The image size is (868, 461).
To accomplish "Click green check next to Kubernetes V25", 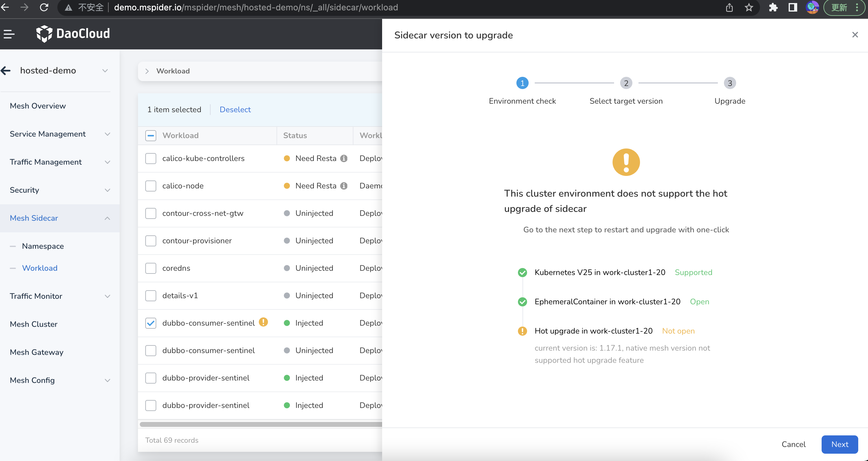I will (x=522, y=273).
